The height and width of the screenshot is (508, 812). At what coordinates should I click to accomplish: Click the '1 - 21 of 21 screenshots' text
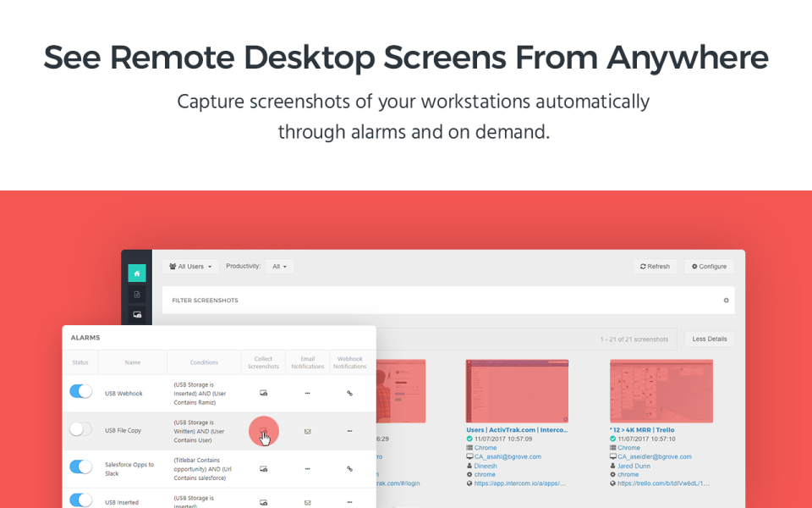click(x=634, y=340)
